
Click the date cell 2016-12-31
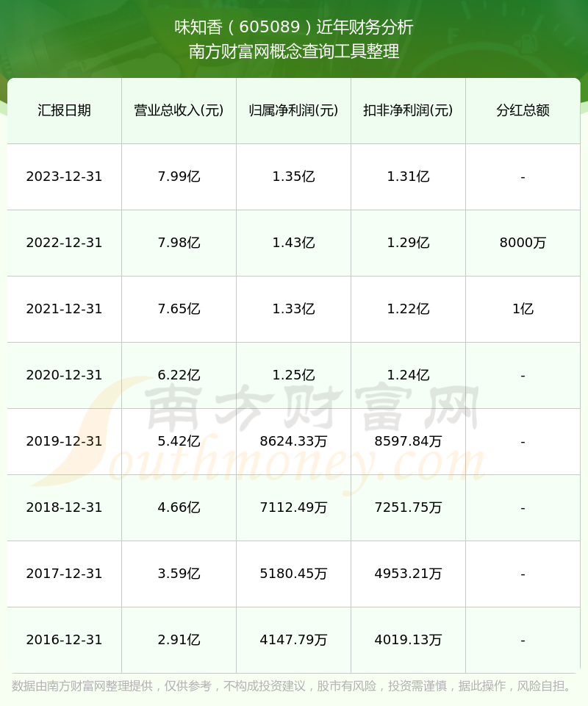(65, 640)
